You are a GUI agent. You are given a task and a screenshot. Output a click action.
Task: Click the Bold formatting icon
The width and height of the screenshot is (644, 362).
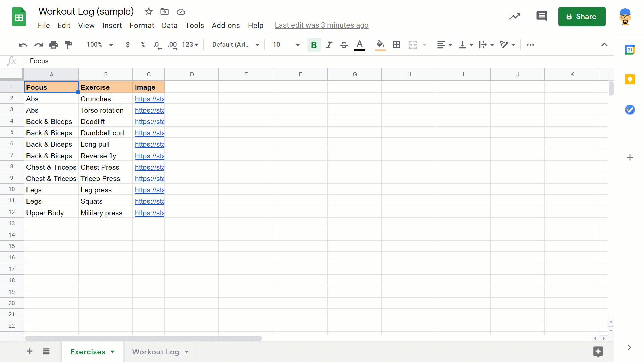click(x=314, y=44)
